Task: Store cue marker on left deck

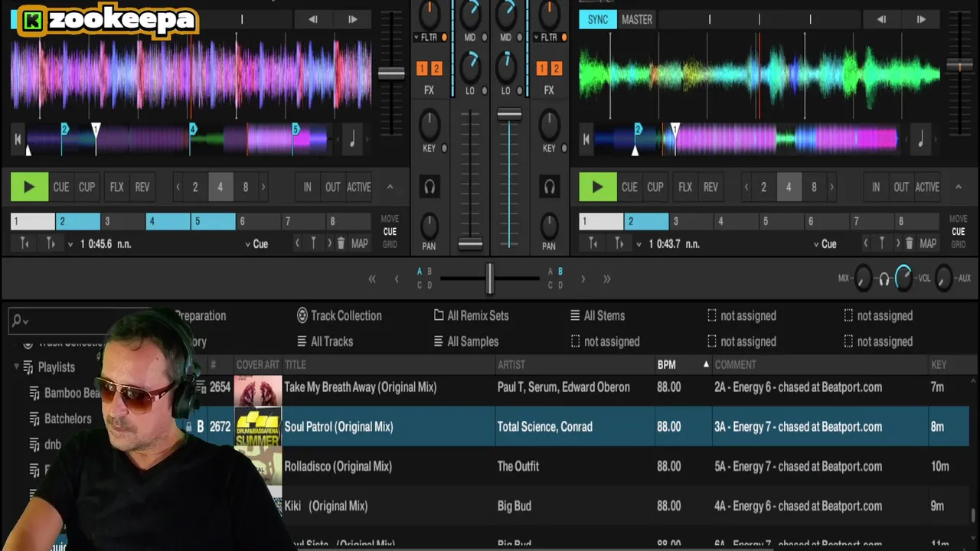Action: 313,243
